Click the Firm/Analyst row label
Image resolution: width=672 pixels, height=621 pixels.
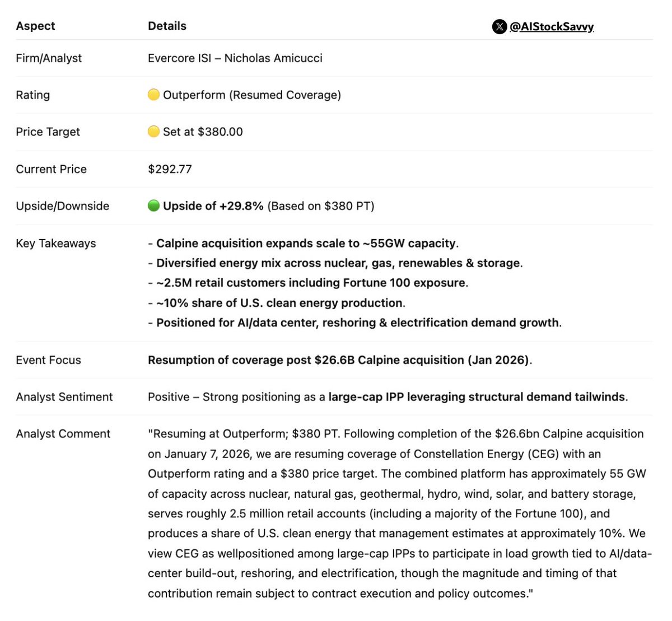pos(49,58)
